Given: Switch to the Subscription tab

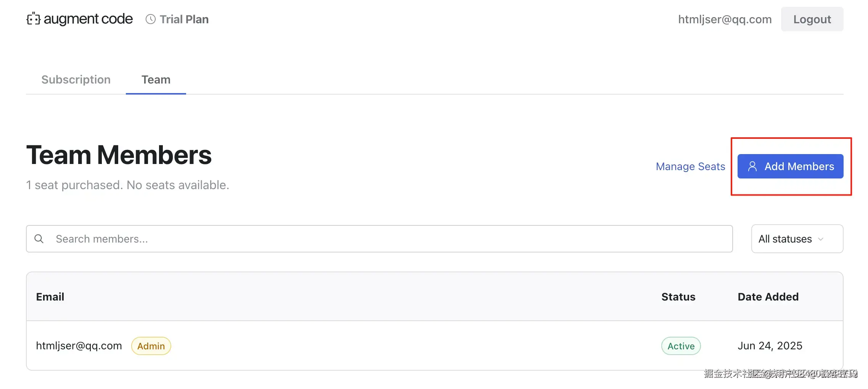Looking at the screenshot, I should 76,79.
